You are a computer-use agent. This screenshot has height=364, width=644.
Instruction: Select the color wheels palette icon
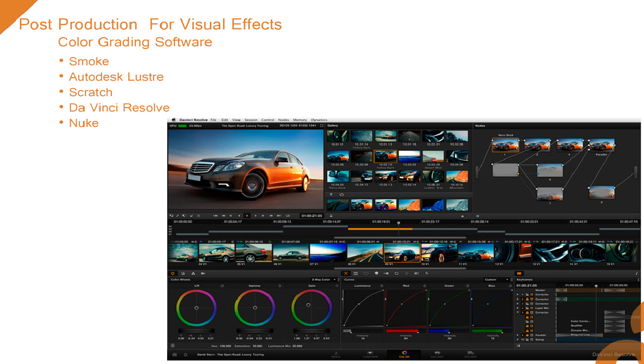pos(173,273)
